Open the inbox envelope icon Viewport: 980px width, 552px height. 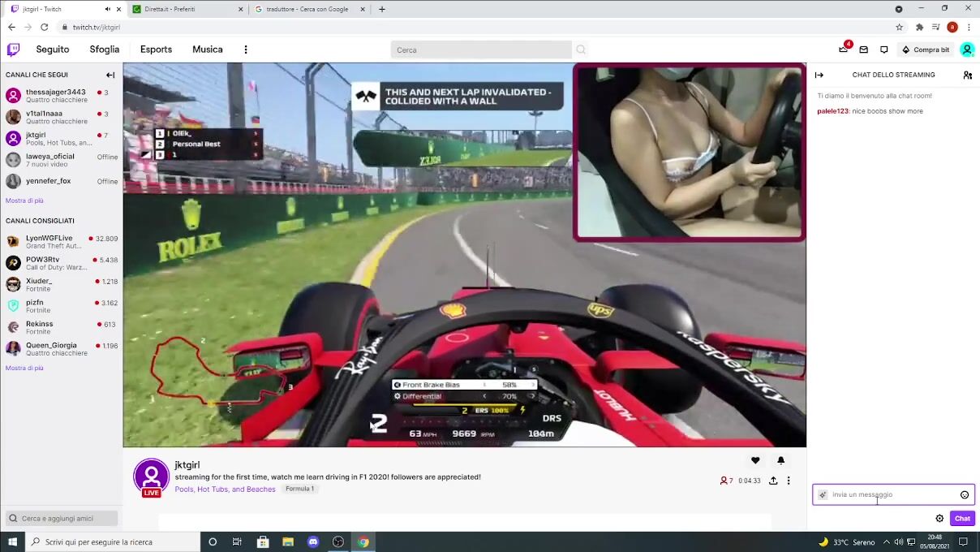tap(864, 50)
